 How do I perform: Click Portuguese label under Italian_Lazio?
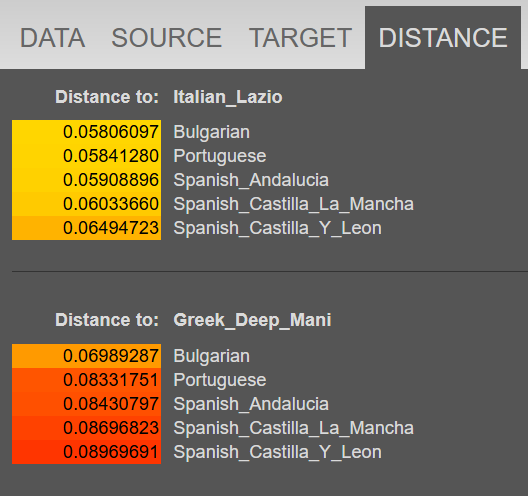click(x=220, y=156)
